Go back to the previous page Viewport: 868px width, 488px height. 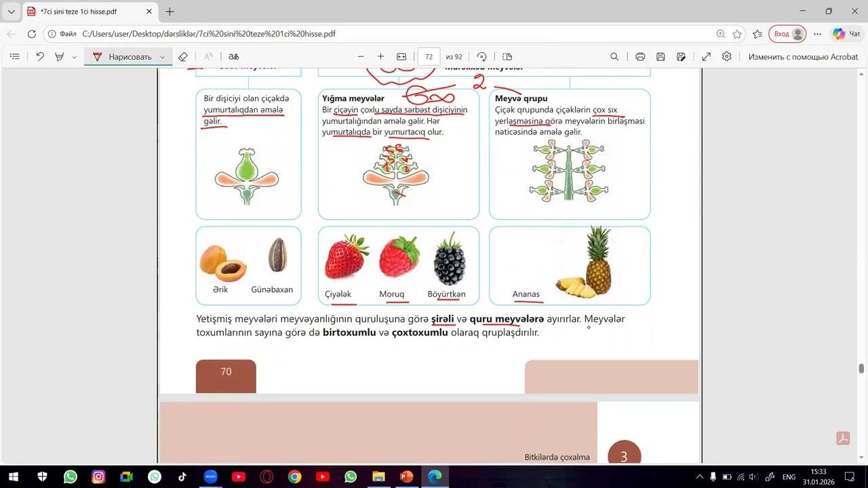(12, 34)
